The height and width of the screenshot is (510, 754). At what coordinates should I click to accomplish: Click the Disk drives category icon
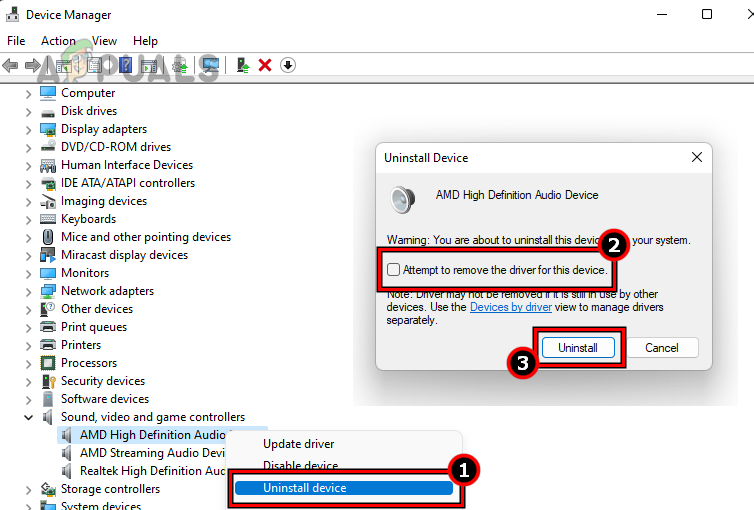point(48,112)
